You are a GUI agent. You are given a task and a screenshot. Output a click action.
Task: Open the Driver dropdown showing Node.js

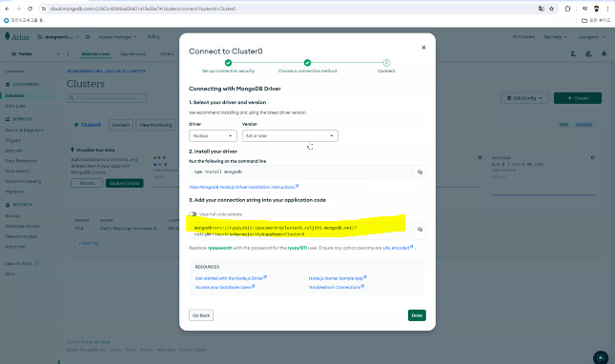click(213, 135)
